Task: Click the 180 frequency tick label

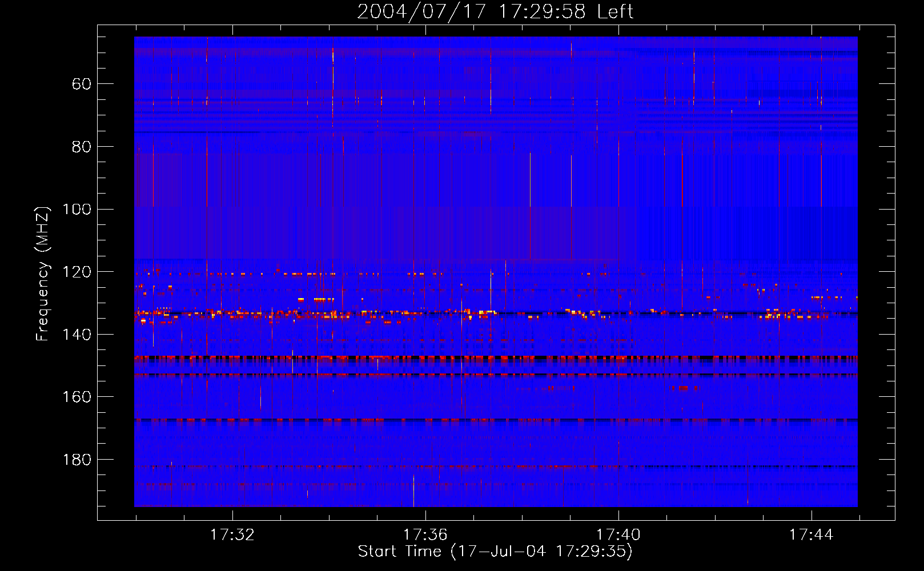Action: 77,460
